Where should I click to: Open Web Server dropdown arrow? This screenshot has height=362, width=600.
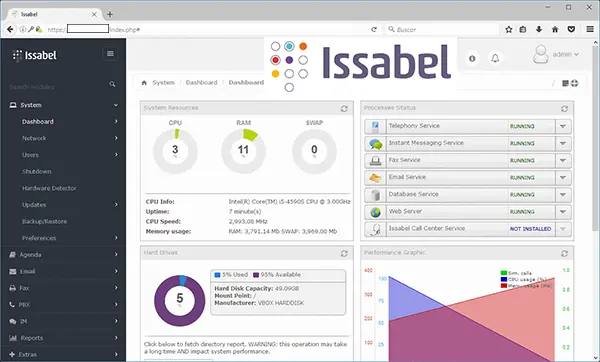coord(563,212)
